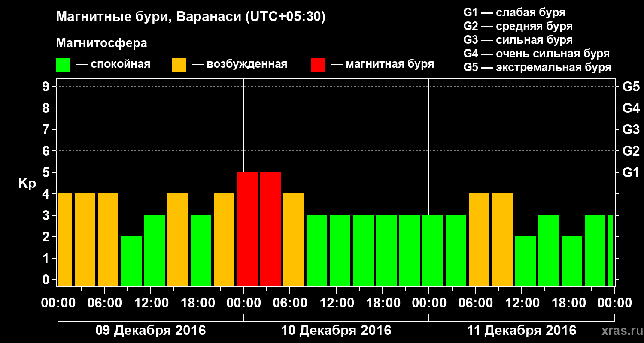Click the only orange Kp 4 bar on 10 December
This screenshot has width=644, height=343.
pos(294,240)
